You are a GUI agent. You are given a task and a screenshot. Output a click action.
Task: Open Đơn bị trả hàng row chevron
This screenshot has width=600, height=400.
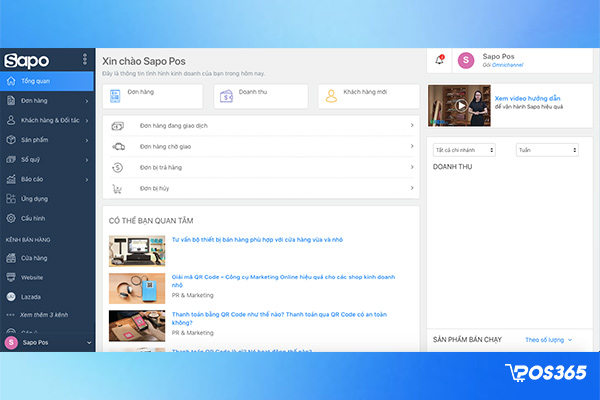coord(412,167)
